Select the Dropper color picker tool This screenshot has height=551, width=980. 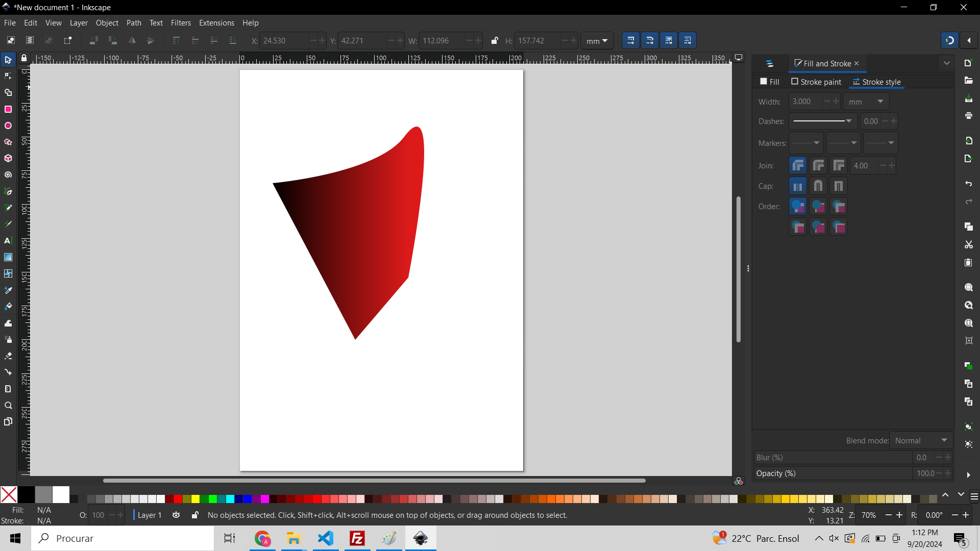click(8, 290)
